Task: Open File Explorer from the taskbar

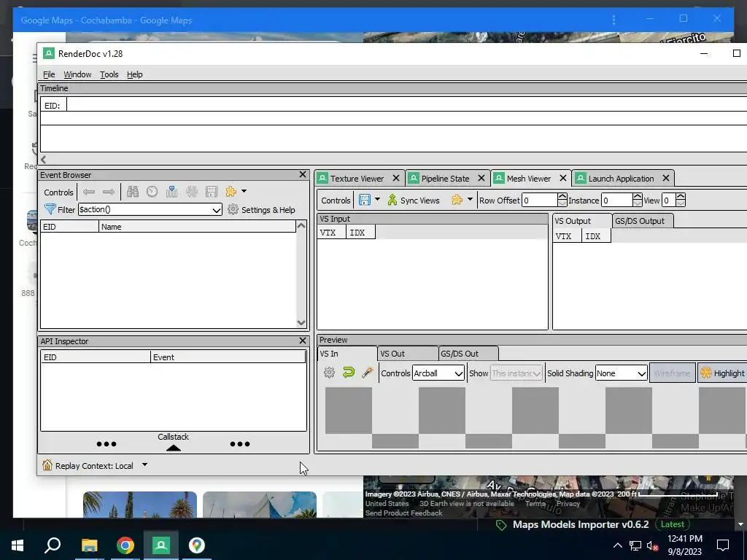Action: click(x=89, y=545)
